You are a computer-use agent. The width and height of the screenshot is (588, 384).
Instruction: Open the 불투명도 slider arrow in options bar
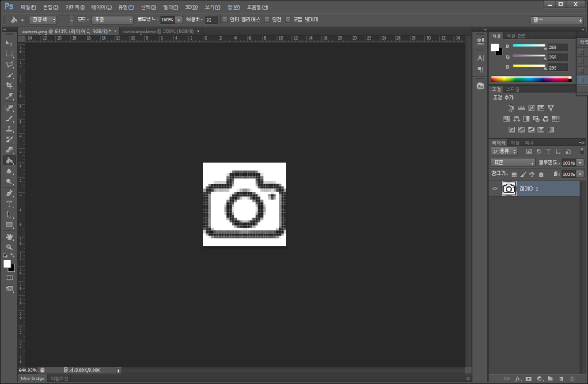point(179,20)
